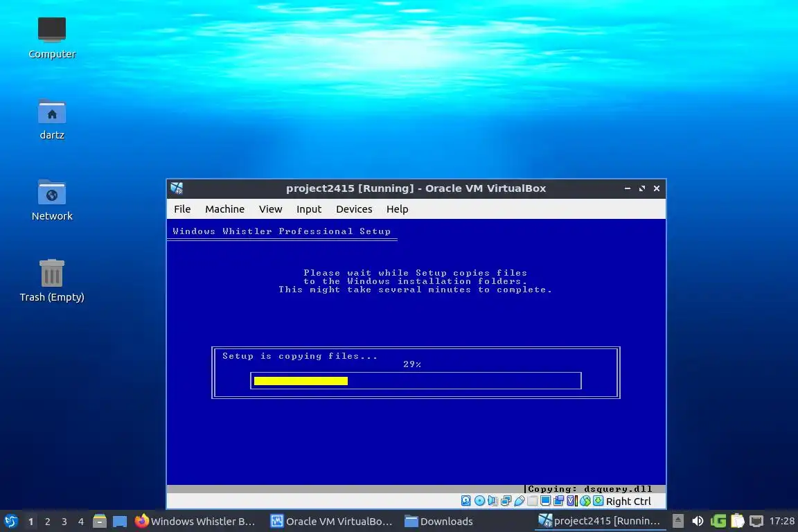Click the recording indicator icon
This screenshot has height=532, width=798.
tap(559, 501)
